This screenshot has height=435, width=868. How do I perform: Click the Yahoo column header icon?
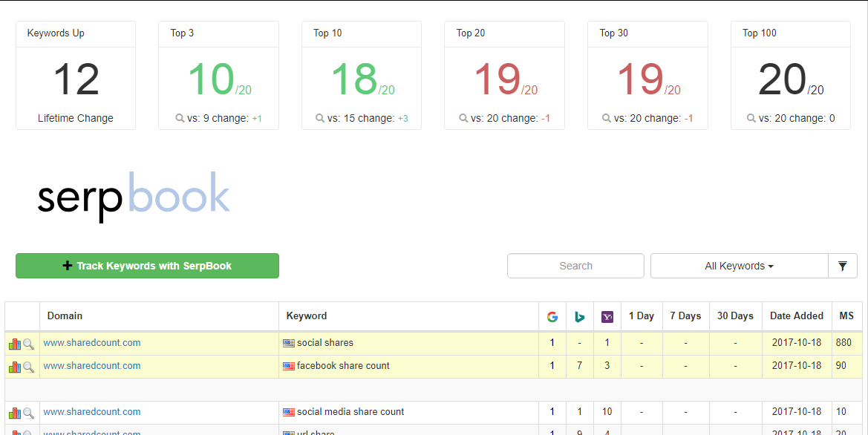[607, 316]
